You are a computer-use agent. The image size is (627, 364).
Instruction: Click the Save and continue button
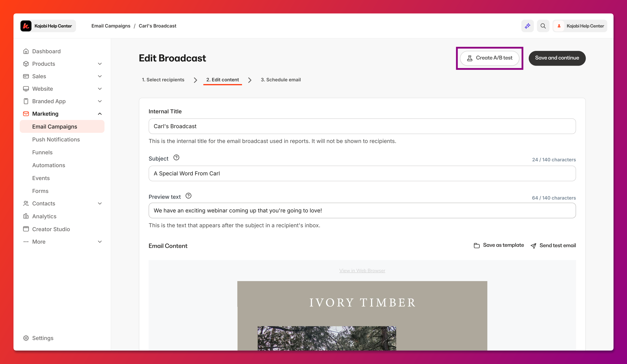coord(557,58)
